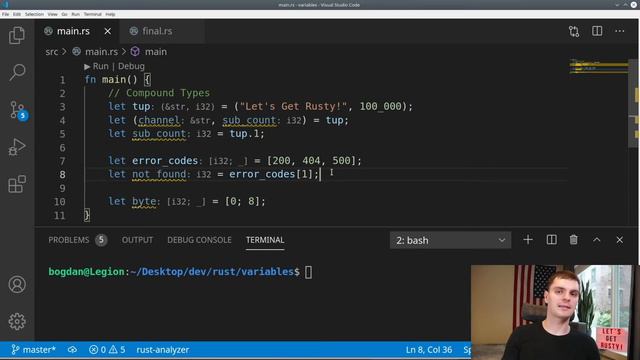The image size is (640, 360).
Task: Click 'Ln 8, Col 36' cursor position indicator
Action: click(x=429, y=350)
